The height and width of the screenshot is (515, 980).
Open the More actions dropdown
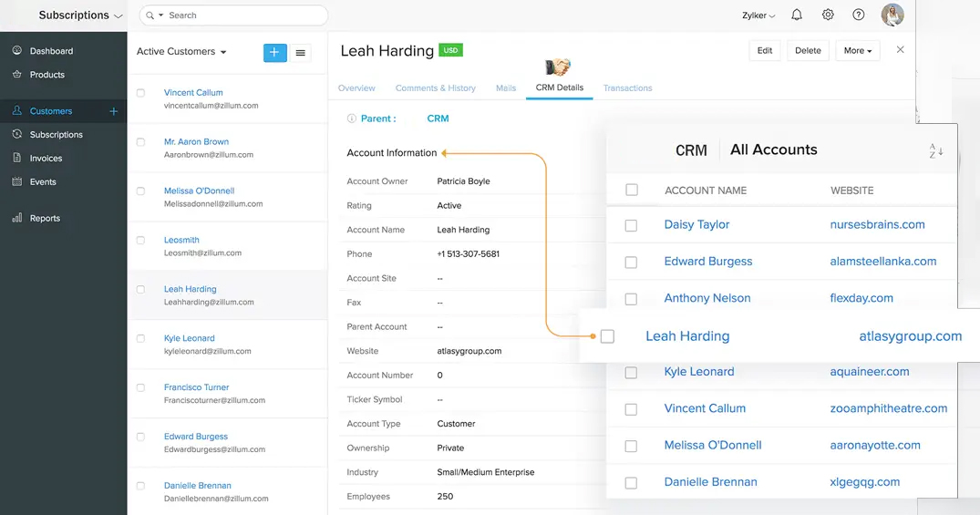pos(858,51)
